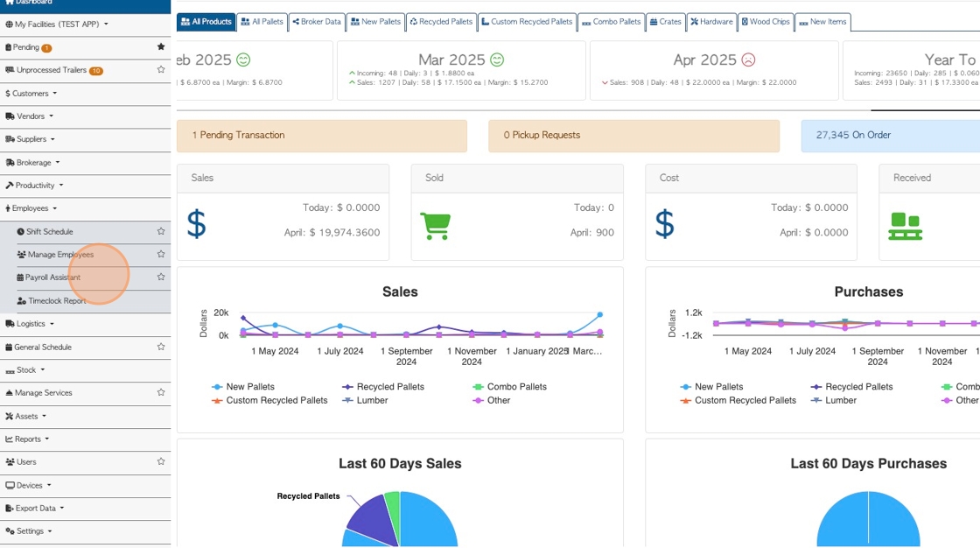
Task: Click the smiley face beside Feb 2025
Action: (x=243, y=60)
